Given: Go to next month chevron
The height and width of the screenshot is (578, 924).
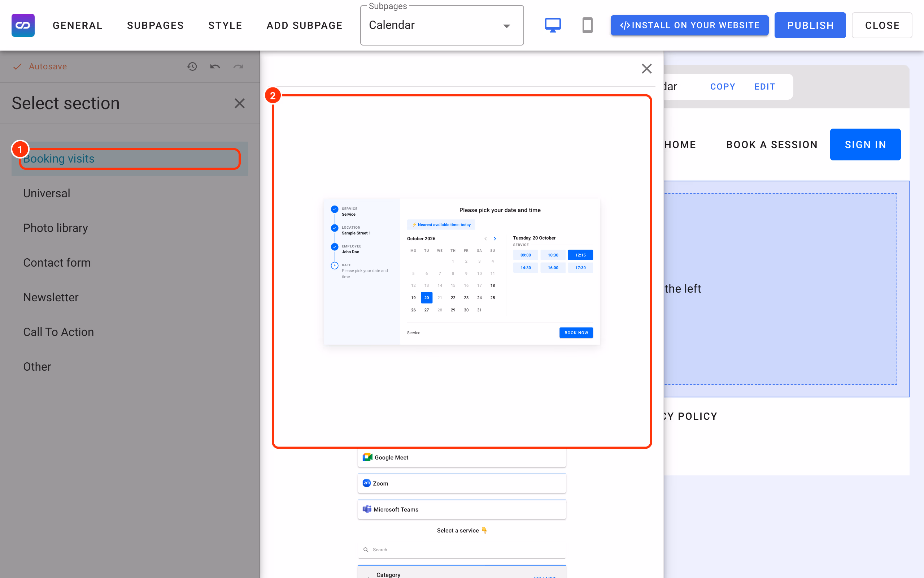Looking at the screenshot, I should click(495, 238).
